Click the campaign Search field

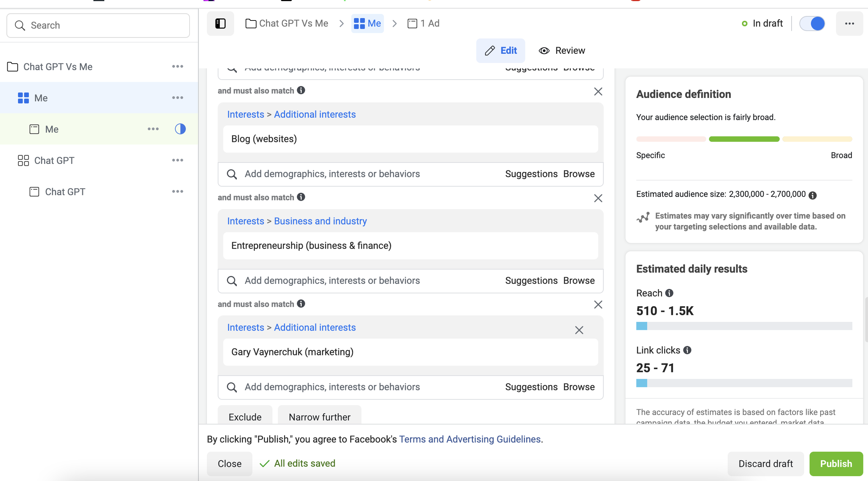98,25
